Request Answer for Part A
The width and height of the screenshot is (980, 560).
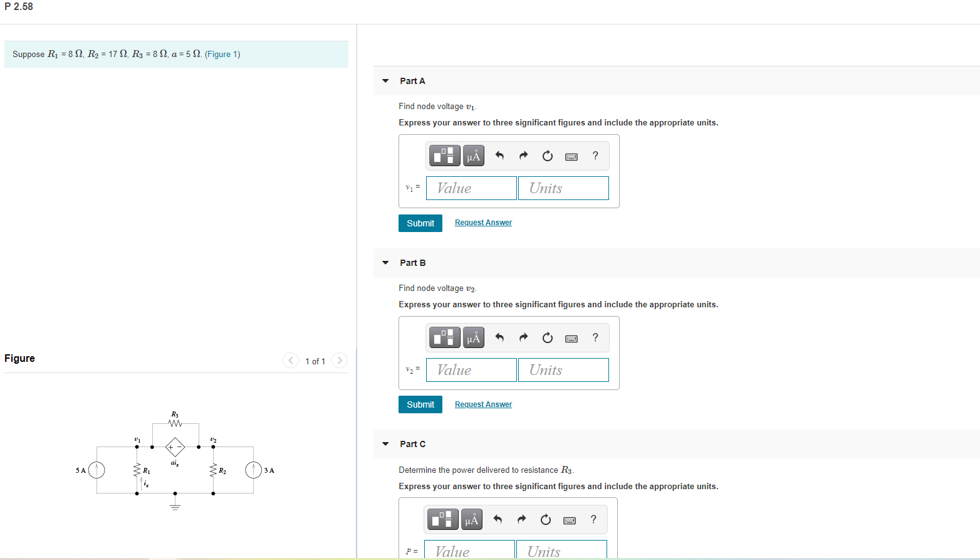[483, 223]
